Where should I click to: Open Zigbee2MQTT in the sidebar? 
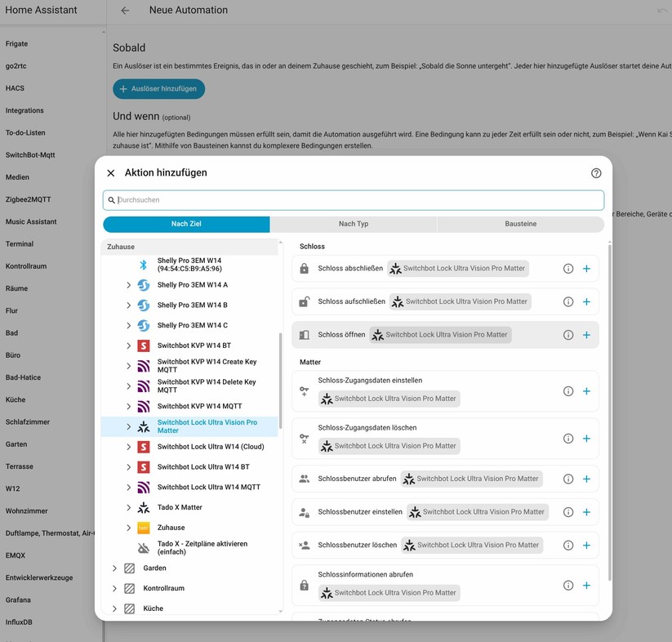29,199
